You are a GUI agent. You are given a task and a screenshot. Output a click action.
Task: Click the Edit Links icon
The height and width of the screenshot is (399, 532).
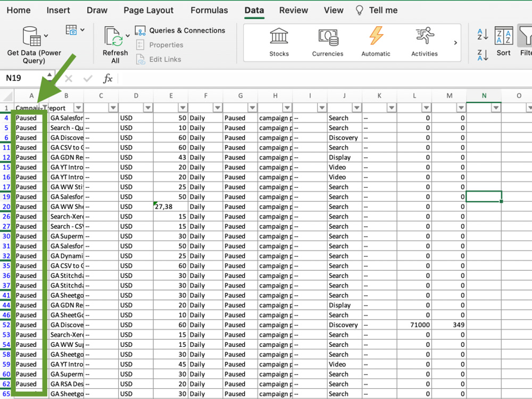click(140, 59)
